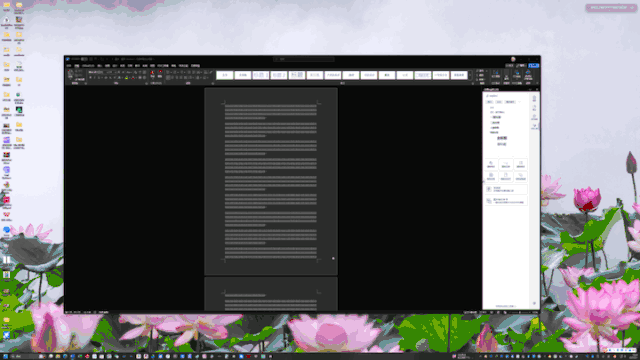Apply the large Title style from the gallery
The width and height of the screenshot is (640, 360).
(297, 75)
